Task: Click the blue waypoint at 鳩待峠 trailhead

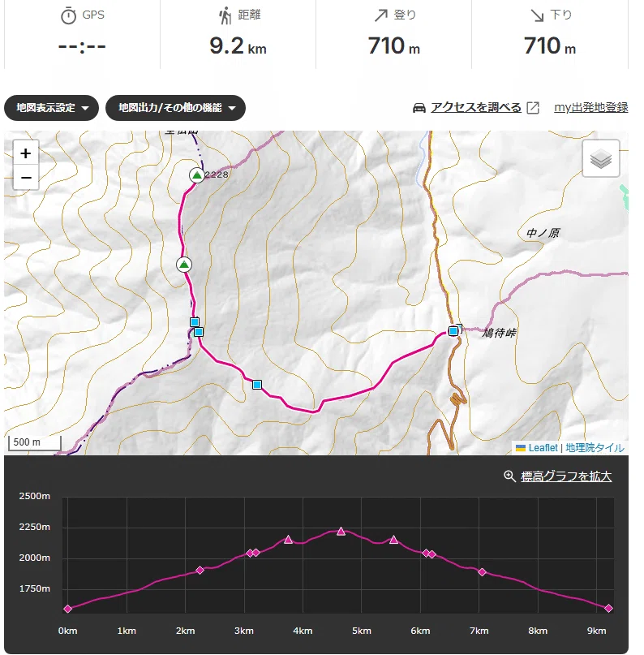Action: (x=453, y=331)
